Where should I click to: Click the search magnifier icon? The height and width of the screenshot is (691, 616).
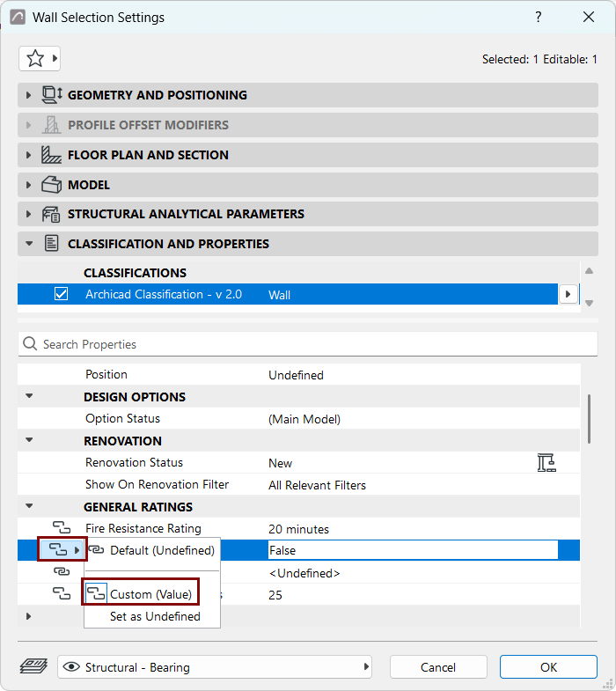pyautogui.click(x=30, y=343)
